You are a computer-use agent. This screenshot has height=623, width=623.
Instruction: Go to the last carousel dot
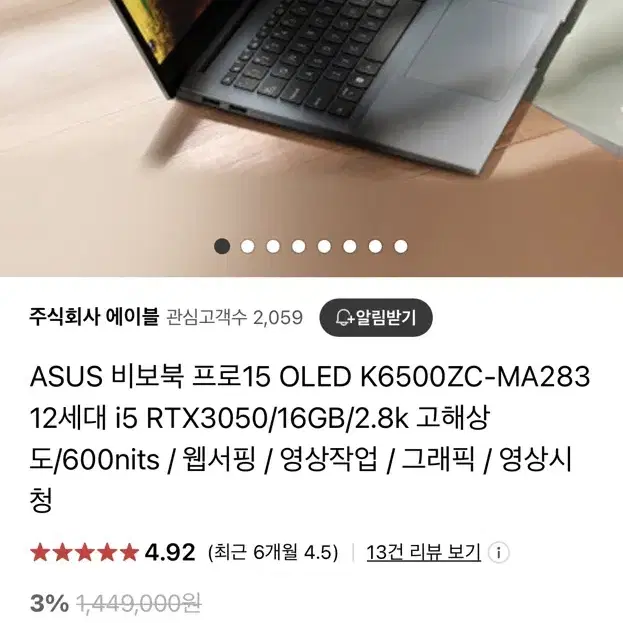pos(401,246)
